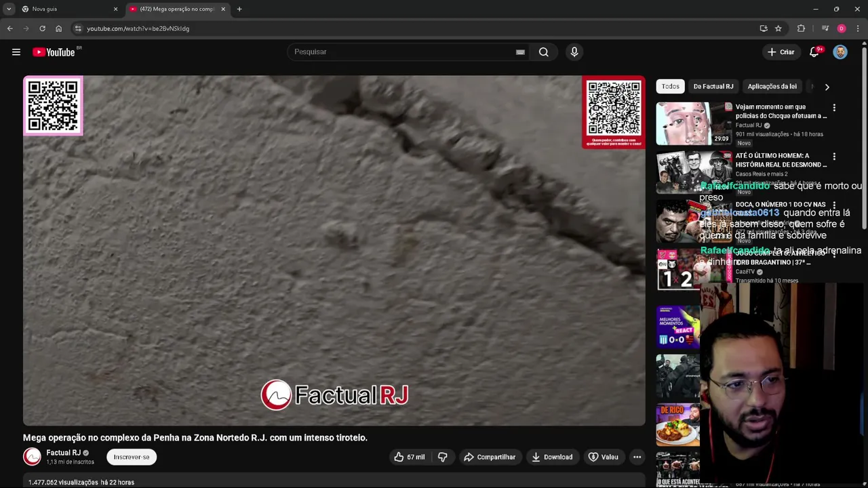The height and width of the screenshot is (488, 868).
Task: Go back in browser history
Action: click(x=9, y=28)
